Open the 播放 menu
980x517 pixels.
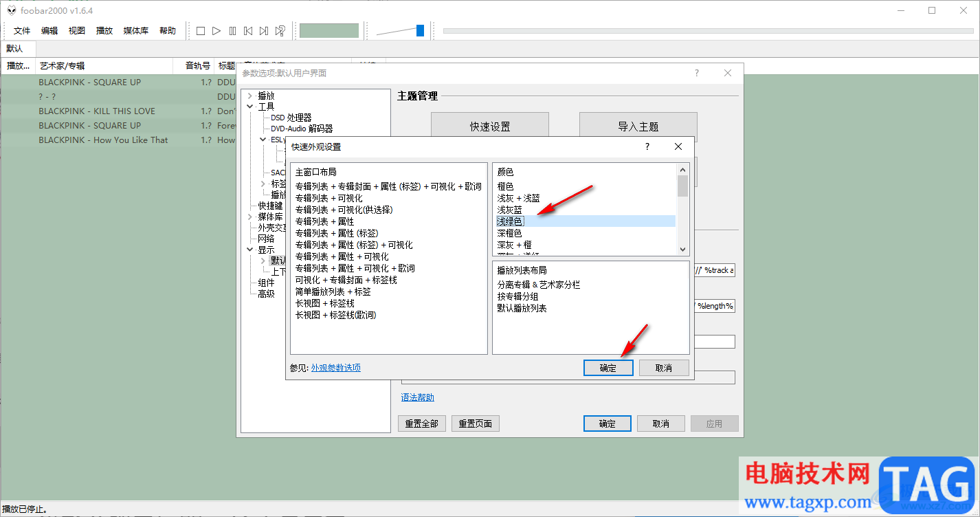pyautogui.click(x=104, y=31)
